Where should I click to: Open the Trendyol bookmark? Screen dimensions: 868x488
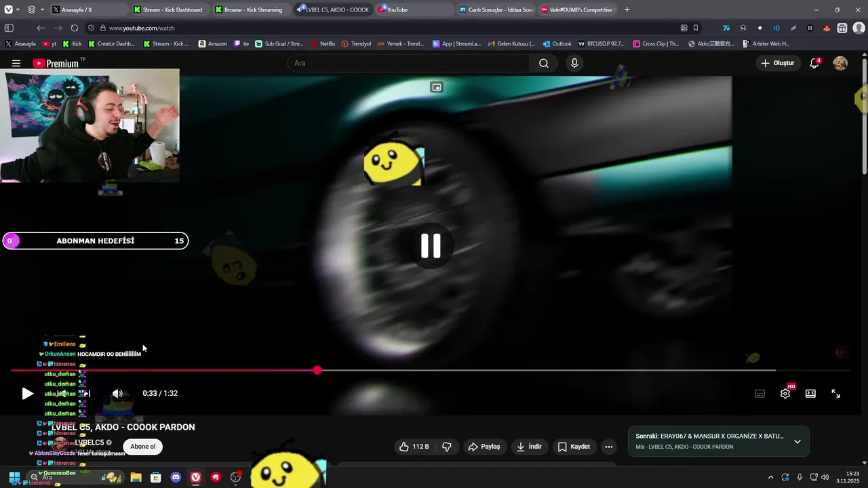(x=356, y=43)
